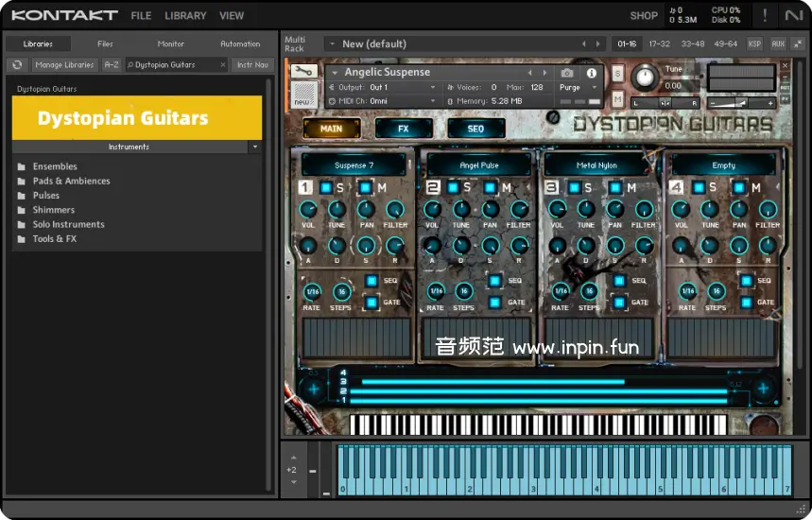Open the FILE menu

click(x=141, y=16)
